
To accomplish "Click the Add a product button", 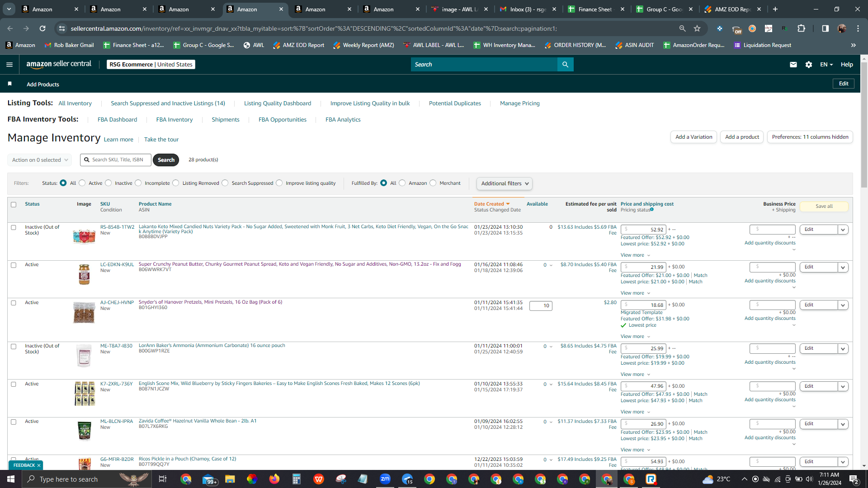I will point(742,137).
